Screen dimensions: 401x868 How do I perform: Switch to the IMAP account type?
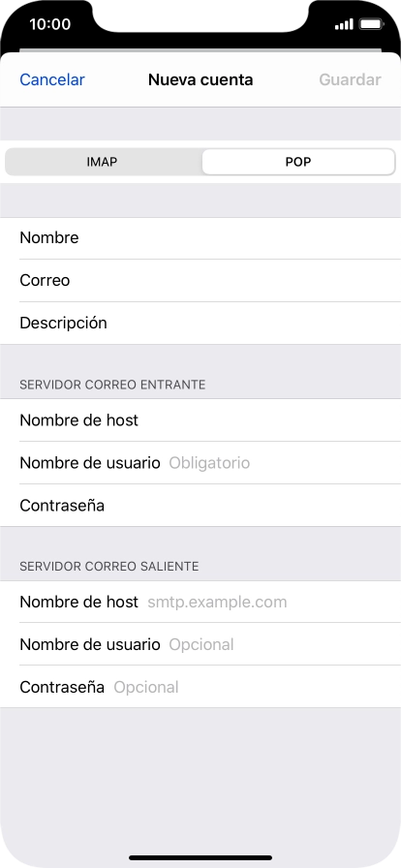tap(103, 162)
